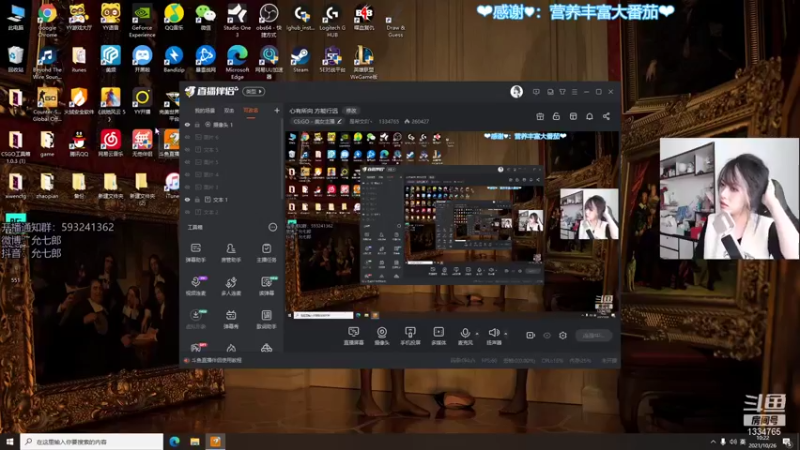Image resolution: width=800 pixels, height=450 pixels.
Task: Select the active orange scene tab
Action: [251, 111]
